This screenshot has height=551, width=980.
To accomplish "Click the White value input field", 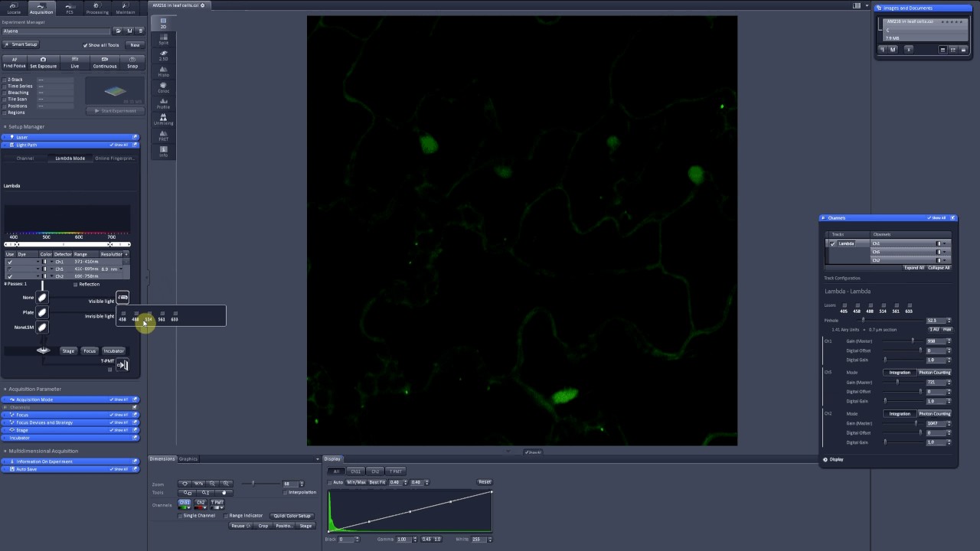I will pyautogui.click(x=479, y=540).
